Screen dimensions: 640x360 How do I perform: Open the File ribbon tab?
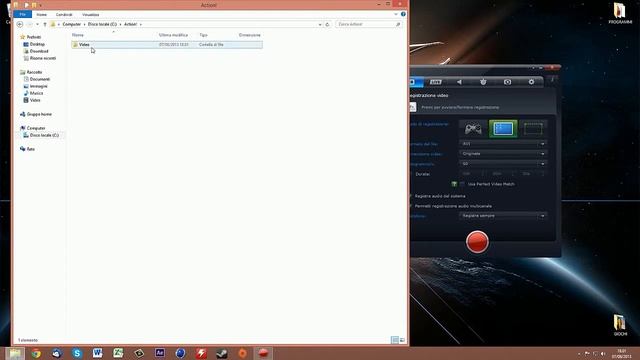(22, 14)
